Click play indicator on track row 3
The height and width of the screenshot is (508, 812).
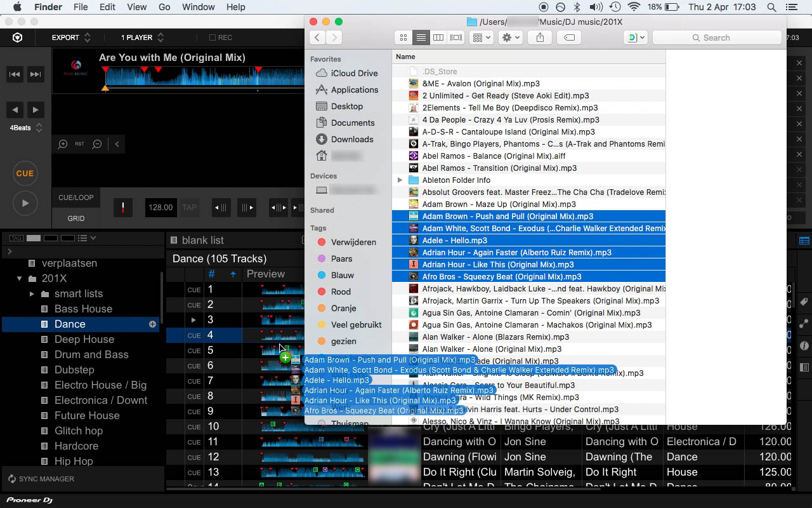pos(194,320)
